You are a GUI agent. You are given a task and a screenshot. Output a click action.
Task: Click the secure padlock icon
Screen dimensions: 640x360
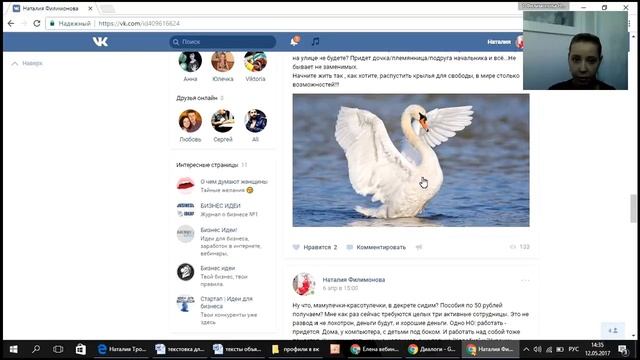[52, 23]
